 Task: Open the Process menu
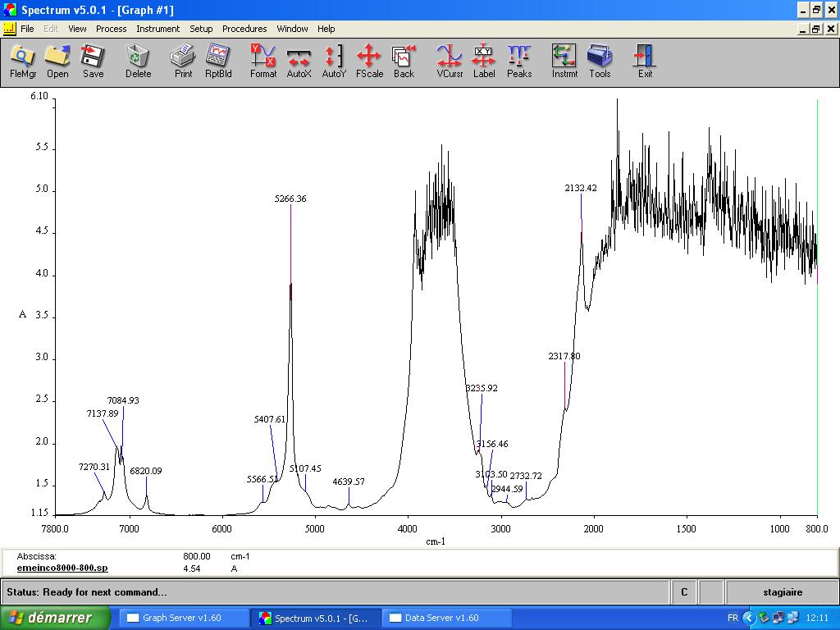click(x=111, y=29)
